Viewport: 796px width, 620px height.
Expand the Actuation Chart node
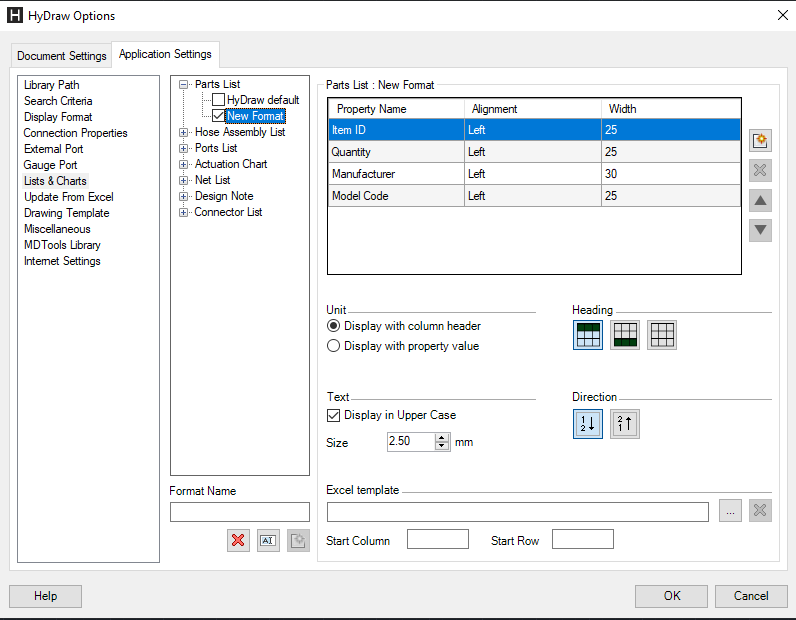[184, 165]
